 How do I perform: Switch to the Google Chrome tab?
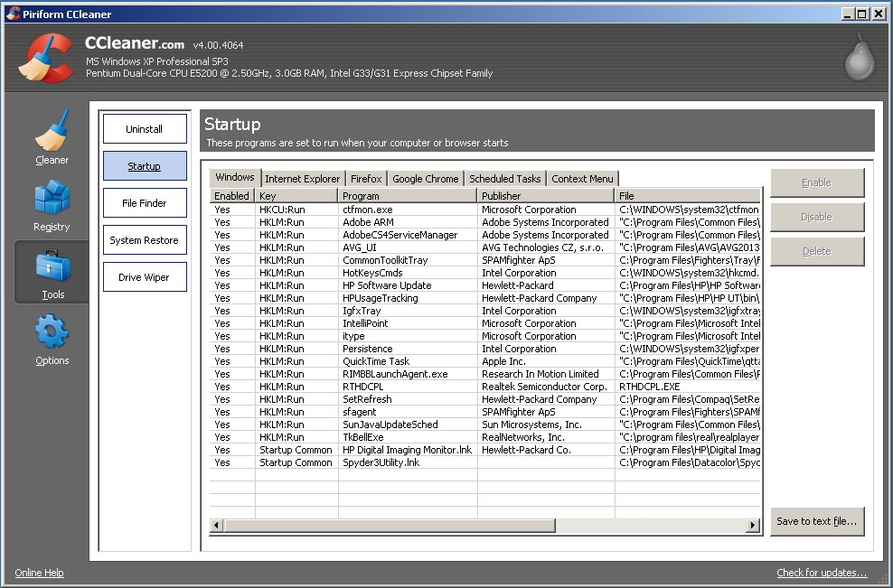tap(426, 179)
